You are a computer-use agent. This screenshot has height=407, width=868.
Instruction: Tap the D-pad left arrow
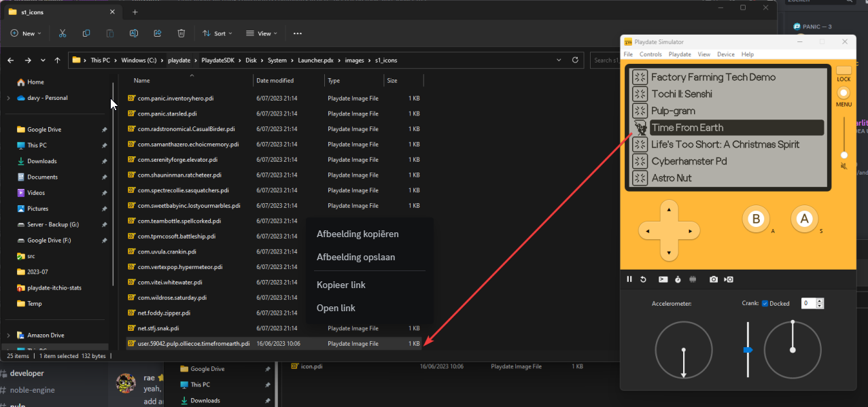(648, 231)
